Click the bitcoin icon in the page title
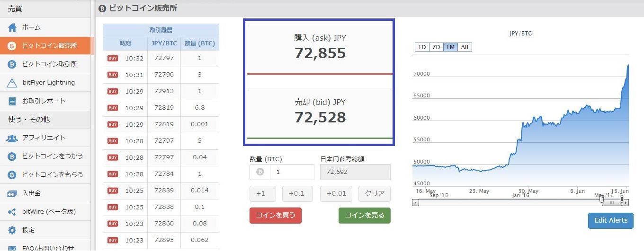 pos(102,9)
